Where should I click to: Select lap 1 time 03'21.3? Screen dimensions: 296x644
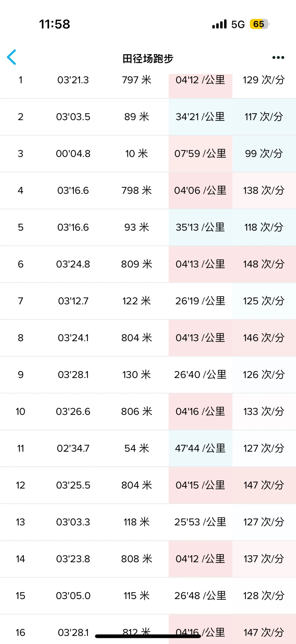coord(73,80)
